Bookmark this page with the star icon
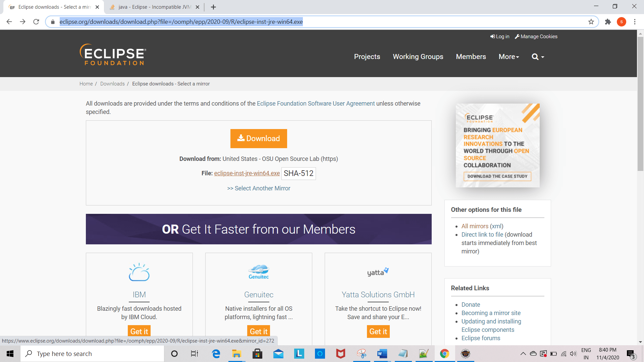 (x=591, y=21)
